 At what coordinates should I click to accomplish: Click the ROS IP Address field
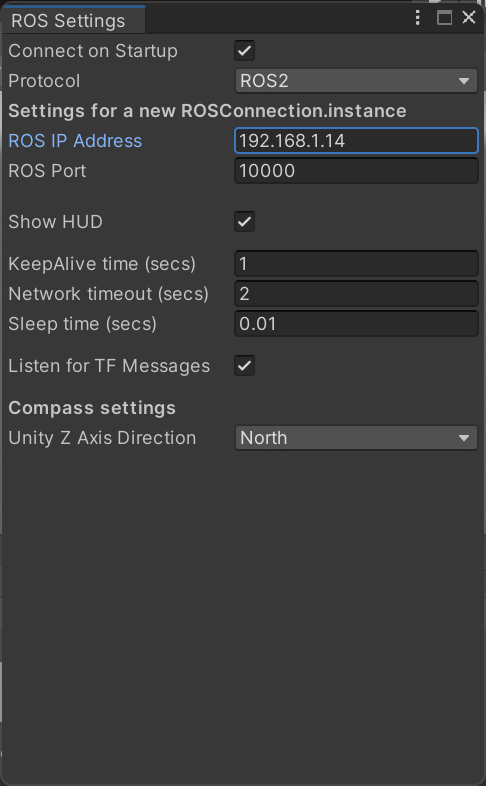[x=356, y=141]
